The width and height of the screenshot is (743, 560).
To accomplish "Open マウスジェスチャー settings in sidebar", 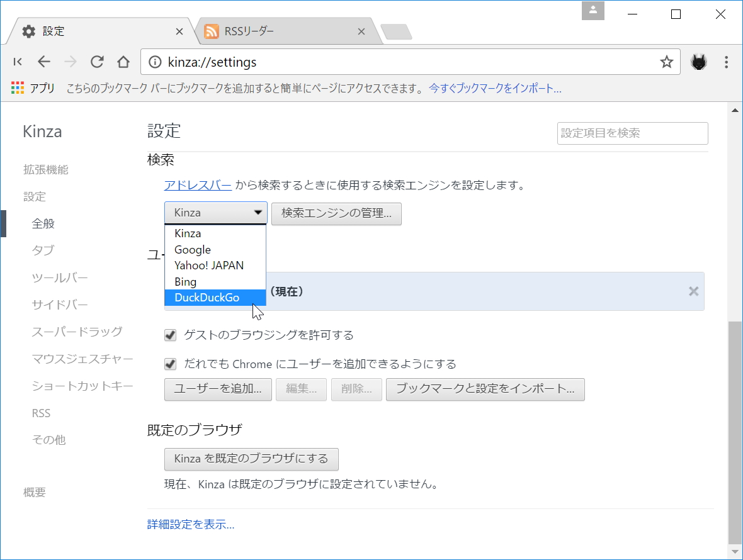I will pos(82,359).
